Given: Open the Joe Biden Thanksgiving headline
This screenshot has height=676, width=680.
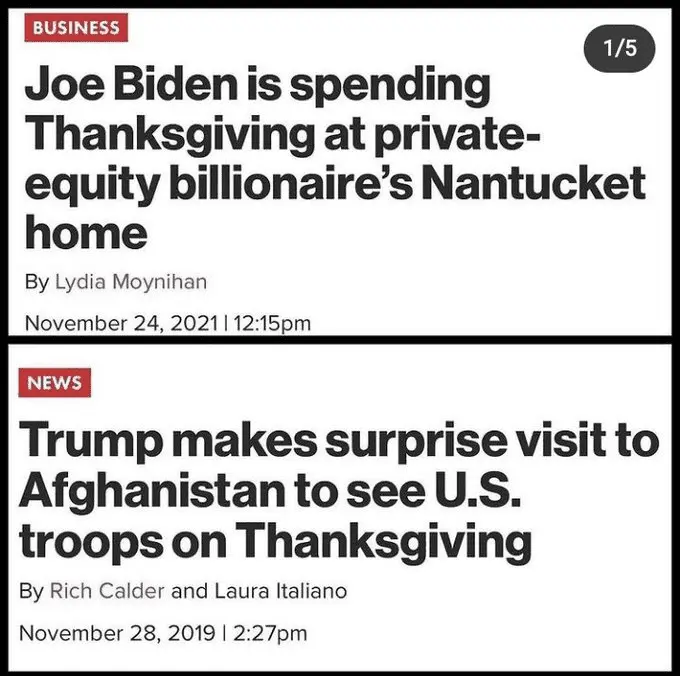Looking at the screenshot, I should coord(335,159).
